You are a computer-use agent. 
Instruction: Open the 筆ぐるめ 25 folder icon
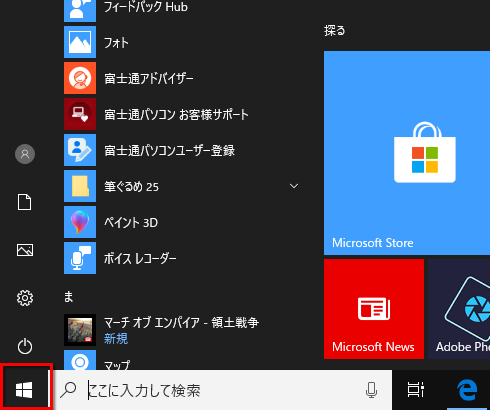(x=80, y=186)
